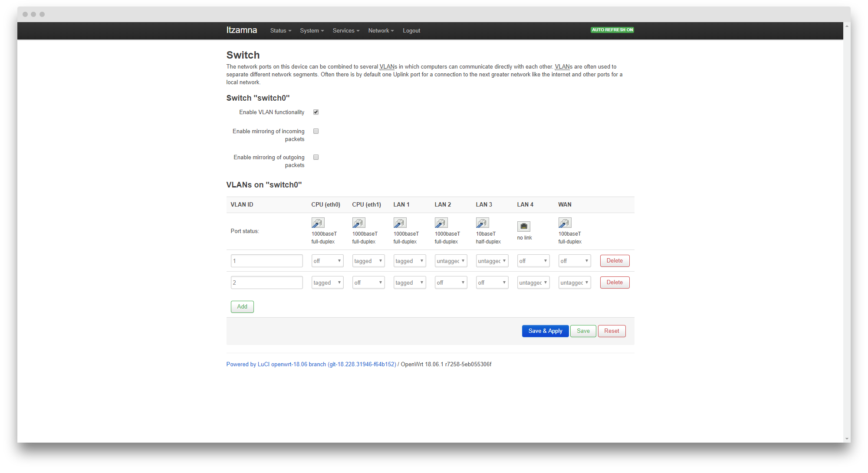The height and width of the screenshot is (473, 868).
Task: Open the Network menu
Action: (x=380, y=30)
